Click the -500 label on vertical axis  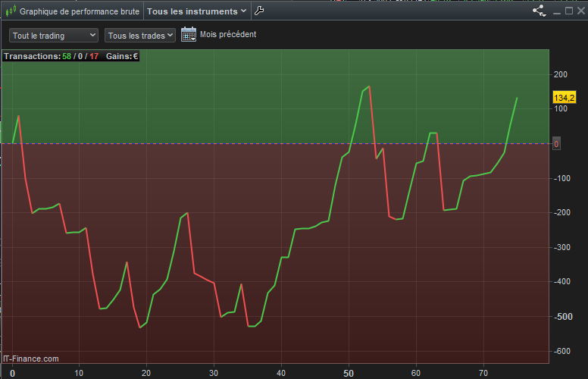563,317
